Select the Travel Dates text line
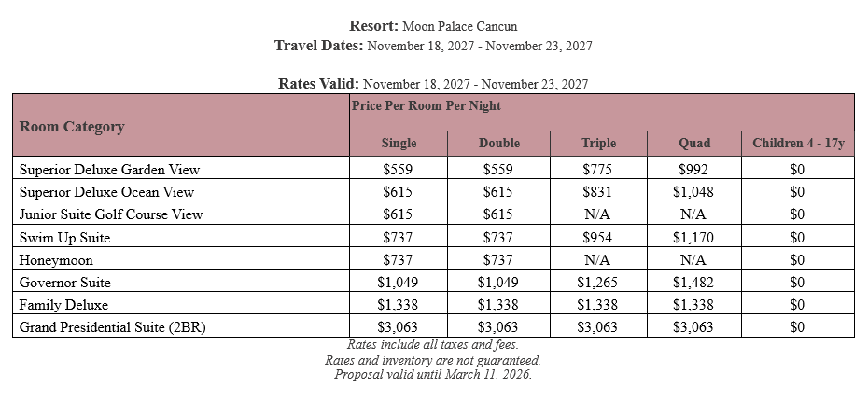This screenshot has width=868, height=415. pos(433,46)
